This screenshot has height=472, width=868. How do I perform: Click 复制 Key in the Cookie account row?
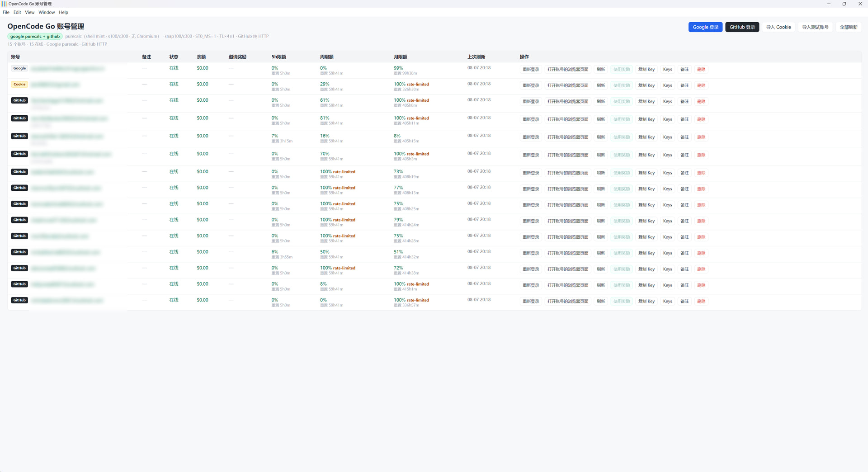click(x=646, y=85)
